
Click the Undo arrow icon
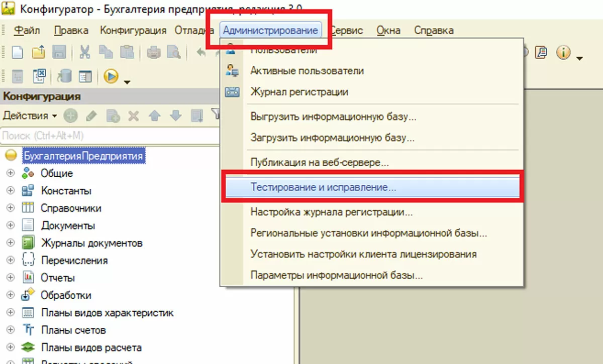click(201, 52)
